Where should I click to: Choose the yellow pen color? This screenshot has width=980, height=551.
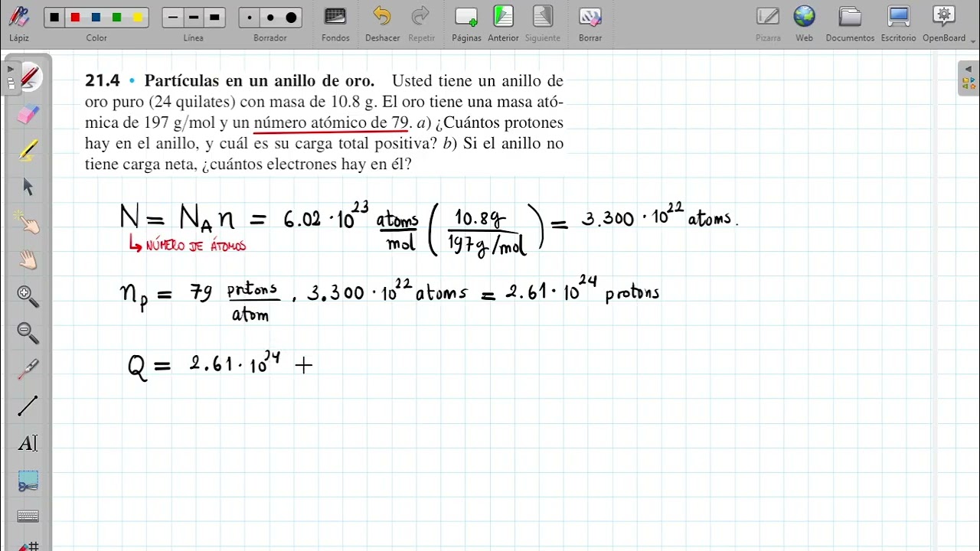point(138,18)
